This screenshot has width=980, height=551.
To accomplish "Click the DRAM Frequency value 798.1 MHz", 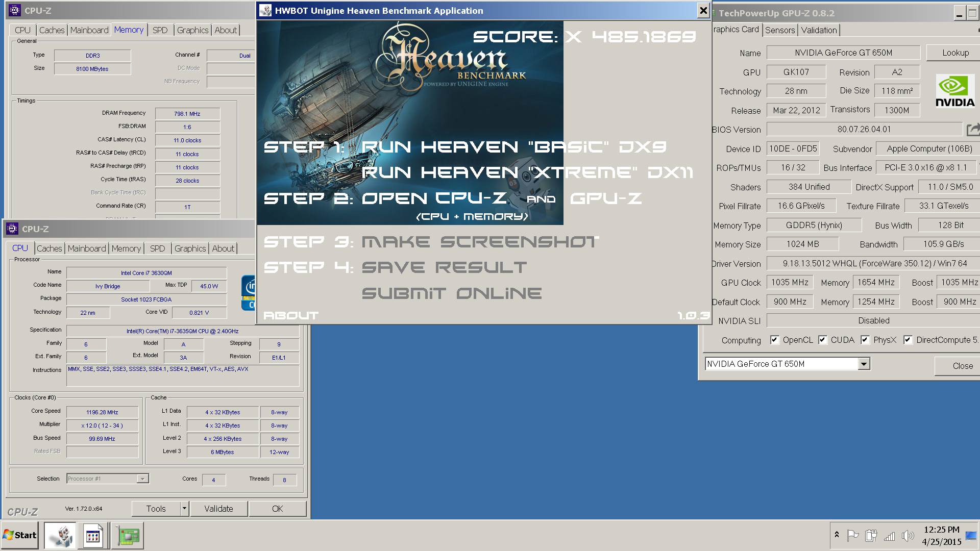I will [187, 114].
